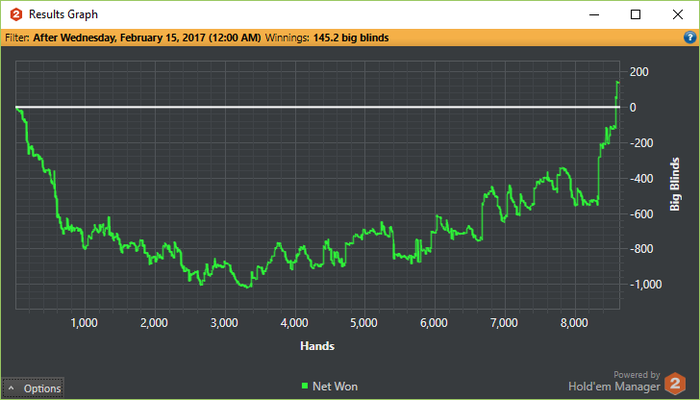This screenshot has width=700, height=400.
Task: Click the -200 big blinds axis label
Action: pyautogui.click(x=641, y=143)
